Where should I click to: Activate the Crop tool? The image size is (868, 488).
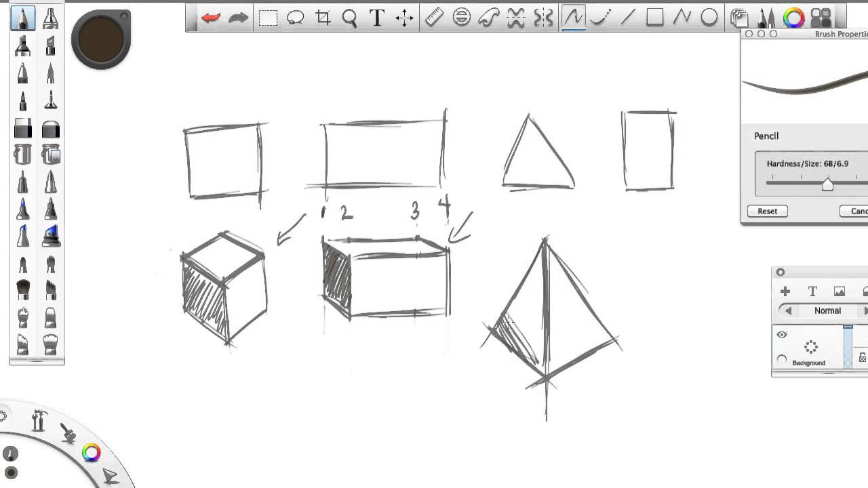tap(323, 19)
